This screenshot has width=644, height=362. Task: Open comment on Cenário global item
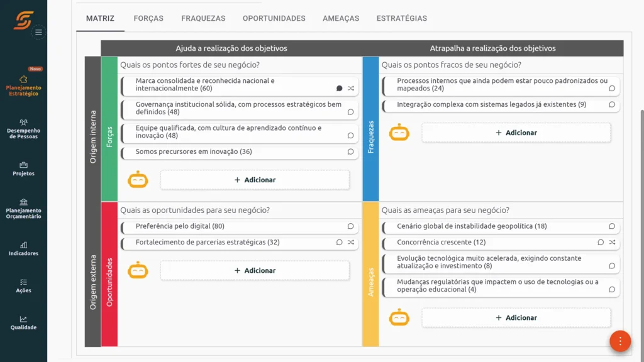coord(612,226)
